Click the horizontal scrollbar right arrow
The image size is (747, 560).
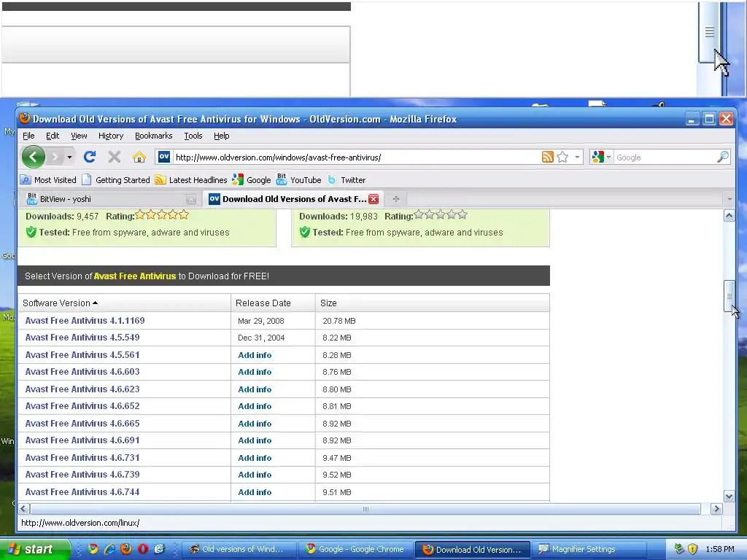716,509
